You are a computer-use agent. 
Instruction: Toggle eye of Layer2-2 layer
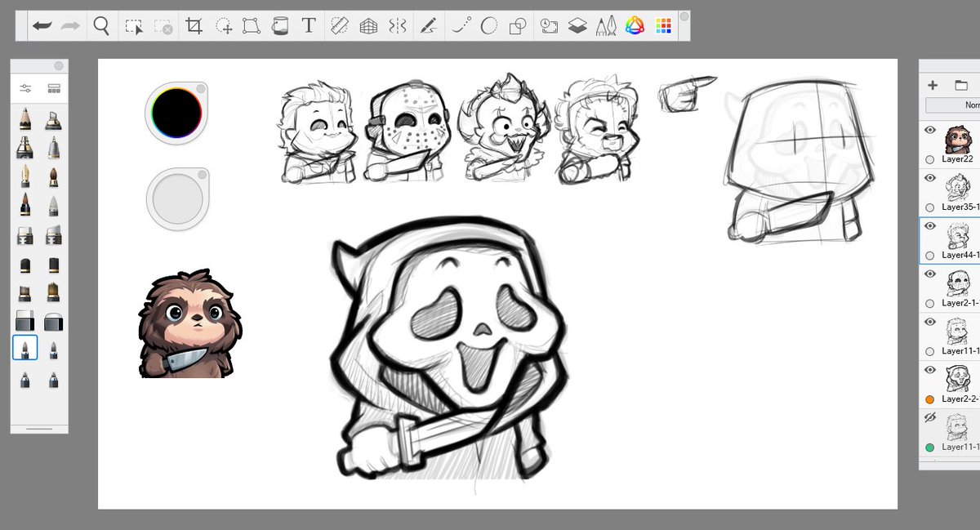(x=929, y=370)
